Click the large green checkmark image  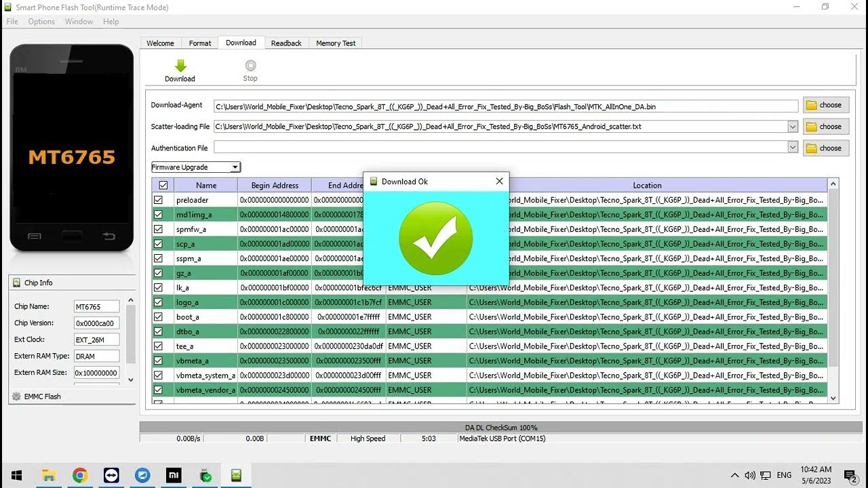[x=435, y=238]
